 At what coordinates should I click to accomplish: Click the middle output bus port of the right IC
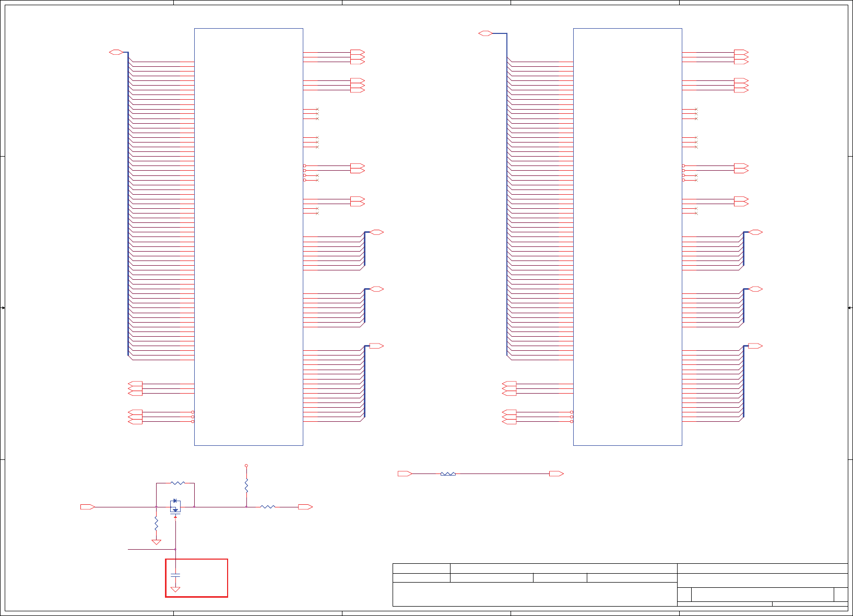(755, 289)
